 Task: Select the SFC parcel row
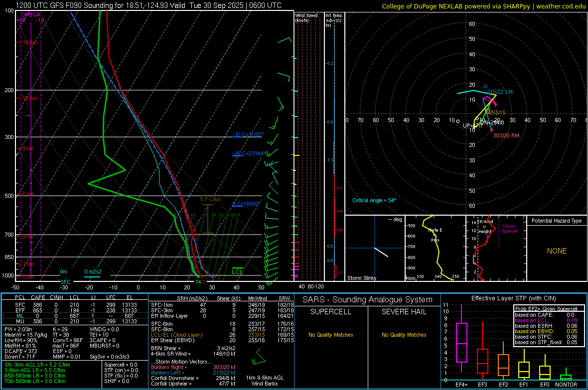pos(75,305)
